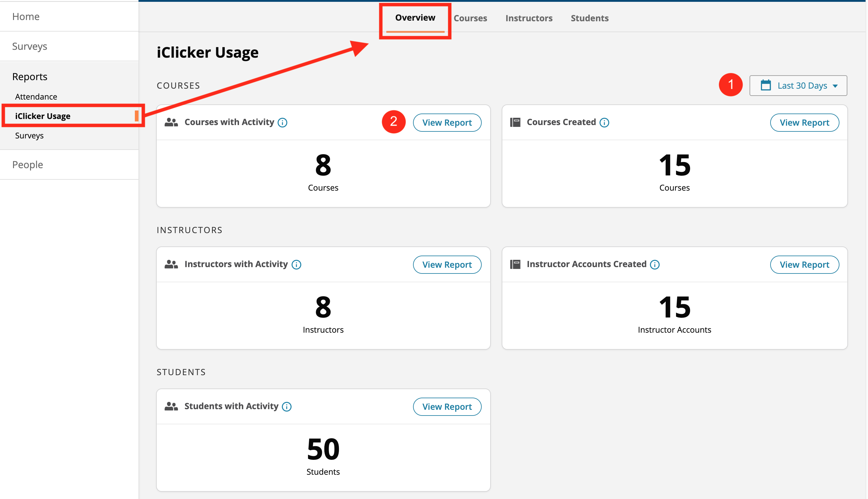
Task: Open Attendance reports from the sidebar
Action: [36, 96]
